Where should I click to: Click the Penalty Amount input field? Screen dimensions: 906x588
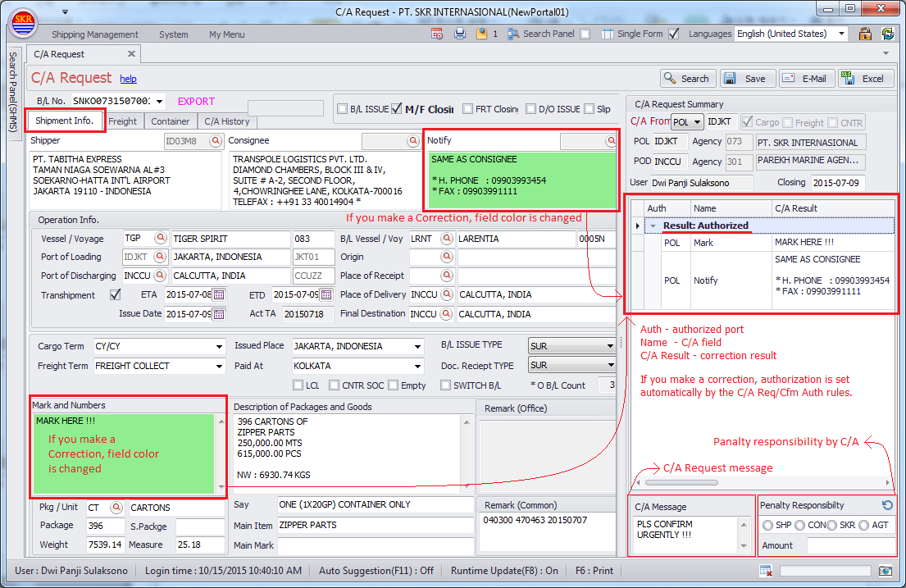pyautogui.click(x=850, y=545)
